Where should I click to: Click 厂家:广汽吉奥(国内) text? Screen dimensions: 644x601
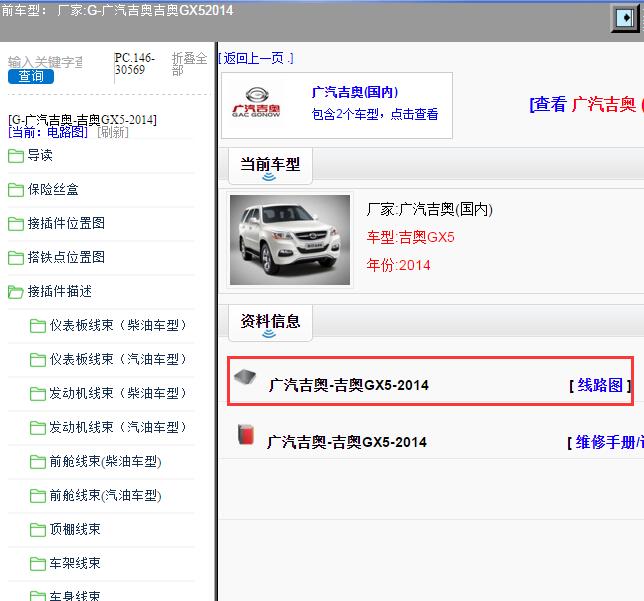pyautogui.click(x=430, y=210)
